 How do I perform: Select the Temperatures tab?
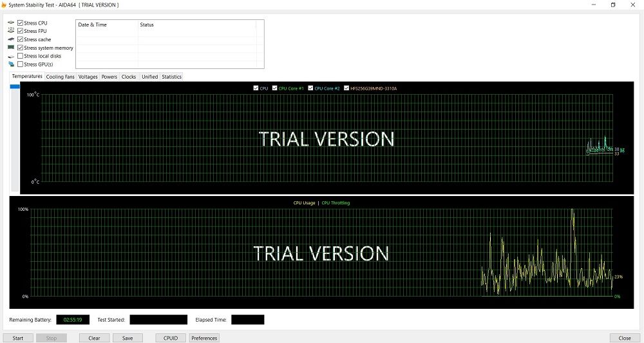(x=27, y=76)
